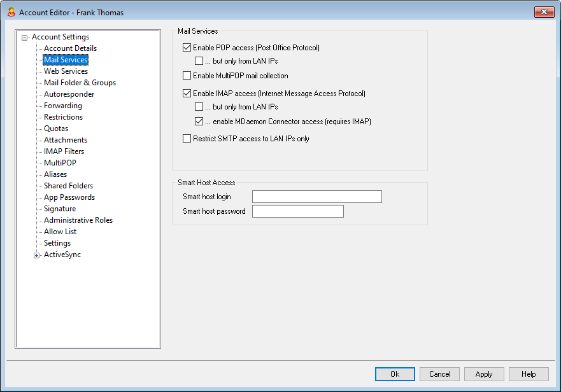Select Web Services in the sidebar
This screenshot has height=392, width=561.
pyautogui.click(x=66, y=71)
